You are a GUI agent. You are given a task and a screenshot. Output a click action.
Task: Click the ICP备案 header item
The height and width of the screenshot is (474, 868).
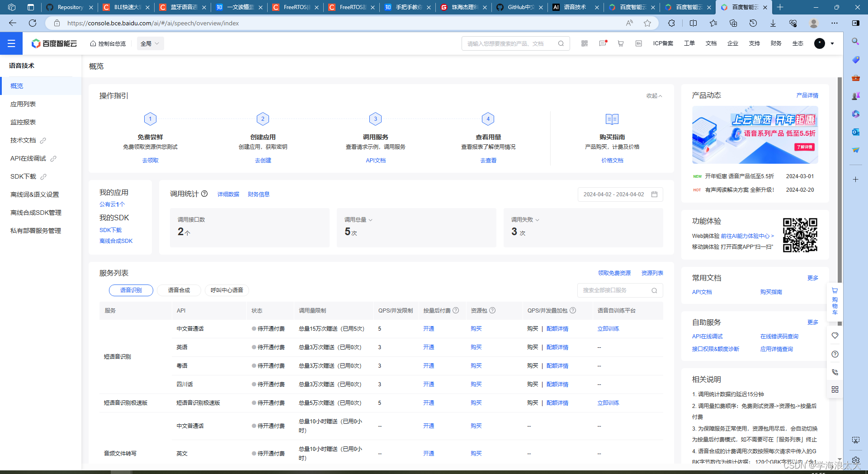(x=663, y=43)
